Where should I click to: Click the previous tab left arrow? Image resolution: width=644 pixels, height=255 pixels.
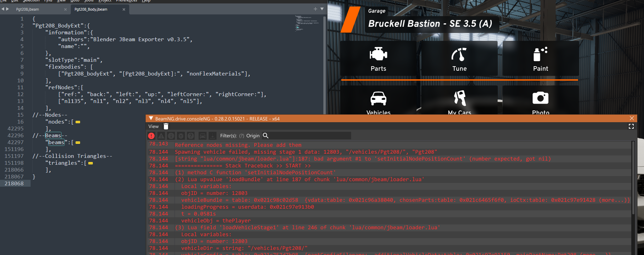click(3, 9)
